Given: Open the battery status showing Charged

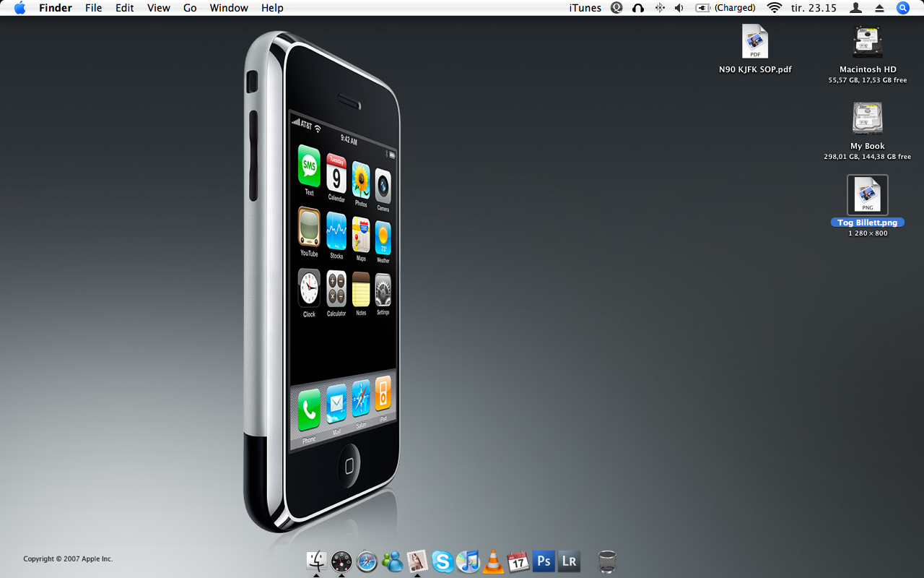Looking at the screenshot, I should [725, 8].
